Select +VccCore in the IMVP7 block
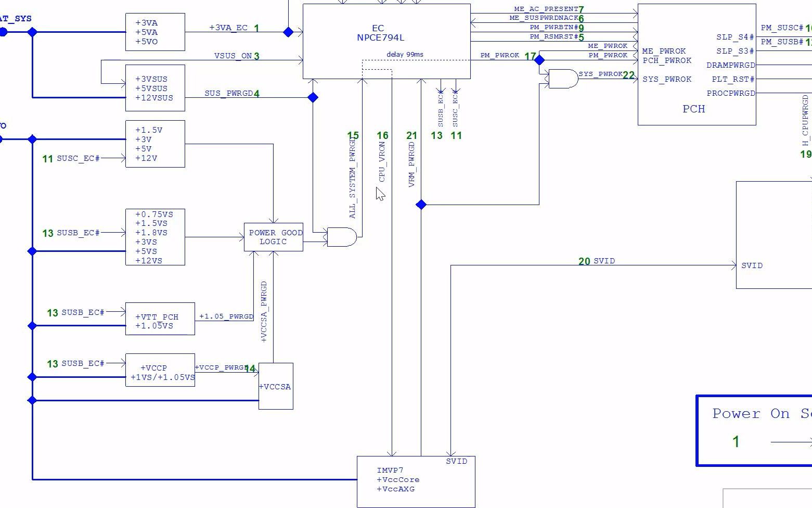The width and height of the screenshot is (812, 508). click(x=398, y=479)
